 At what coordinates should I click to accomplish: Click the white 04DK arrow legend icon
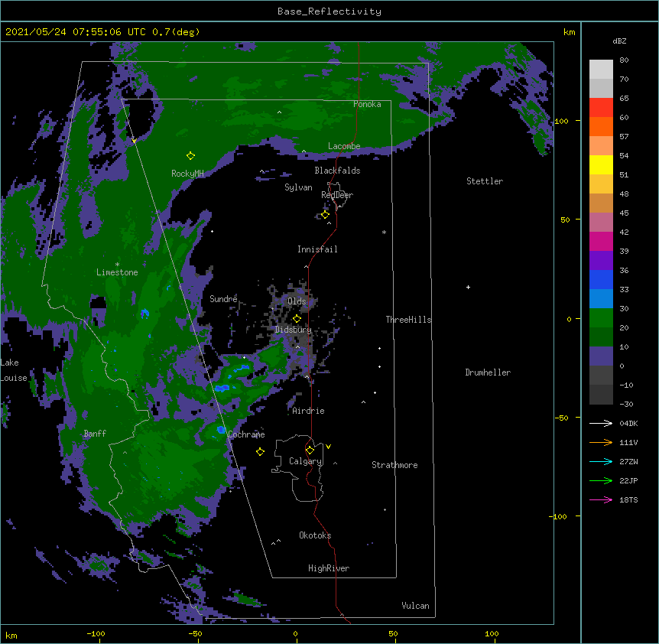click(601, 423)
